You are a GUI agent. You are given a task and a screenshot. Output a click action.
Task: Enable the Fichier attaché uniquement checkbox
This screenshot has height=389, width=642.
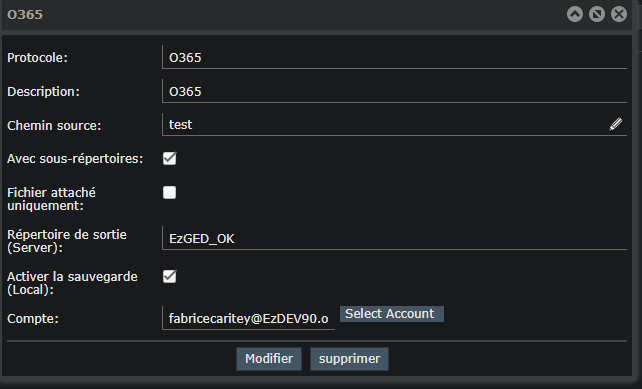[x=170, y=192]
